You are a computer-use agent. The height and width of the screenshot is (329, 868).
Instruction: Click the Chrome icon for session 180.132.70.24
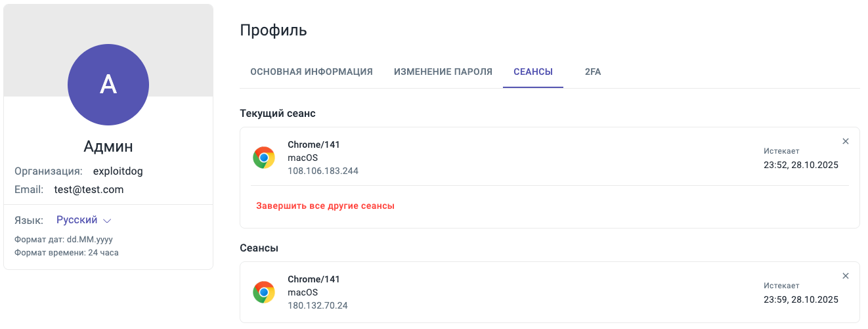(264, 292)
